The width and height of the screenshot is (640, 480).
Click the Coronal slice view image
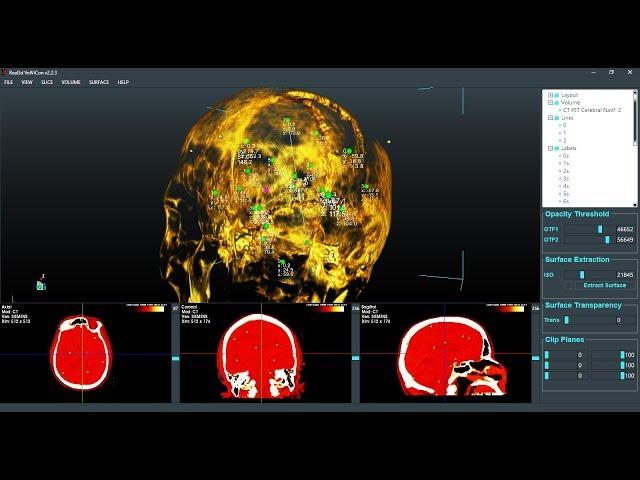(265, 353)
